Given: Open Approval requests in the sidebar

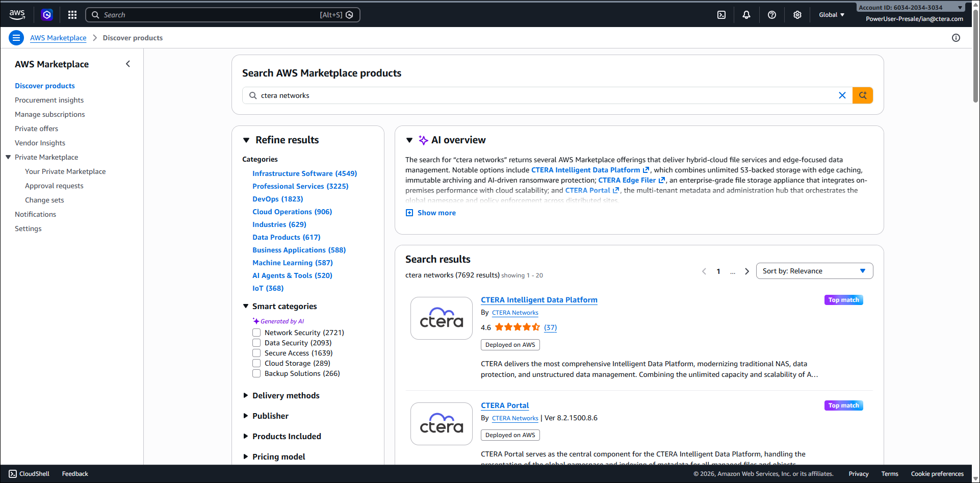Looking at the screenshot, I should pos(54,186).
